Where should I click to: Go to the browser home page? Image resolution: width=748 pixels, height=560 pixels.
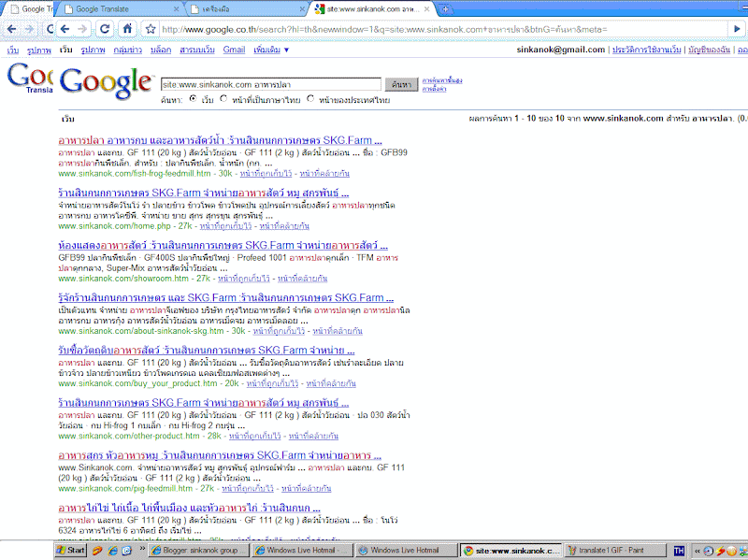click(x=127, y=29)
